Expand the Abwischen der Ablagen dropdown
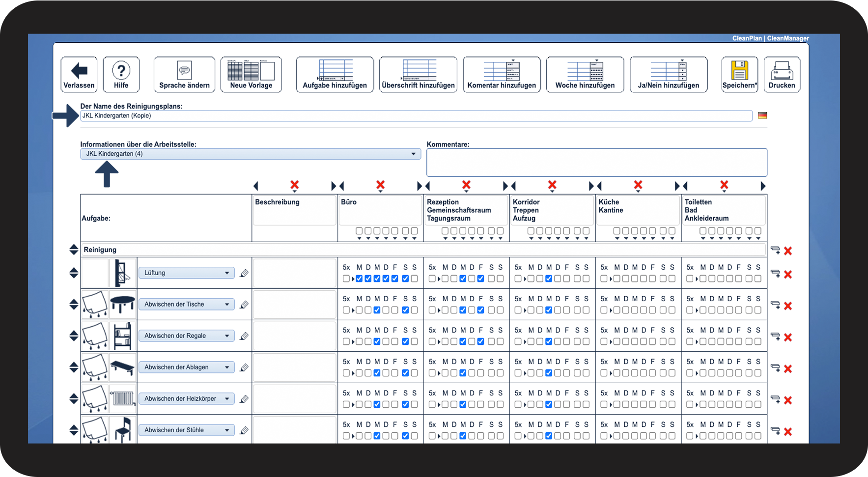This screenshot has width=868, height=477. 186,367
